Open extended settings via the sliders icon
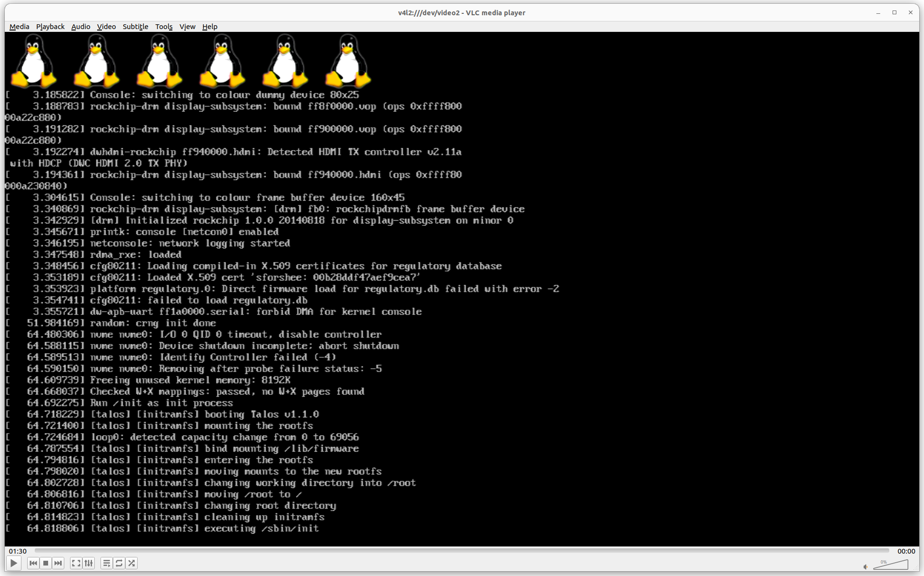The height and width of the screenshot is (576, 924). (x=89, y=563)
